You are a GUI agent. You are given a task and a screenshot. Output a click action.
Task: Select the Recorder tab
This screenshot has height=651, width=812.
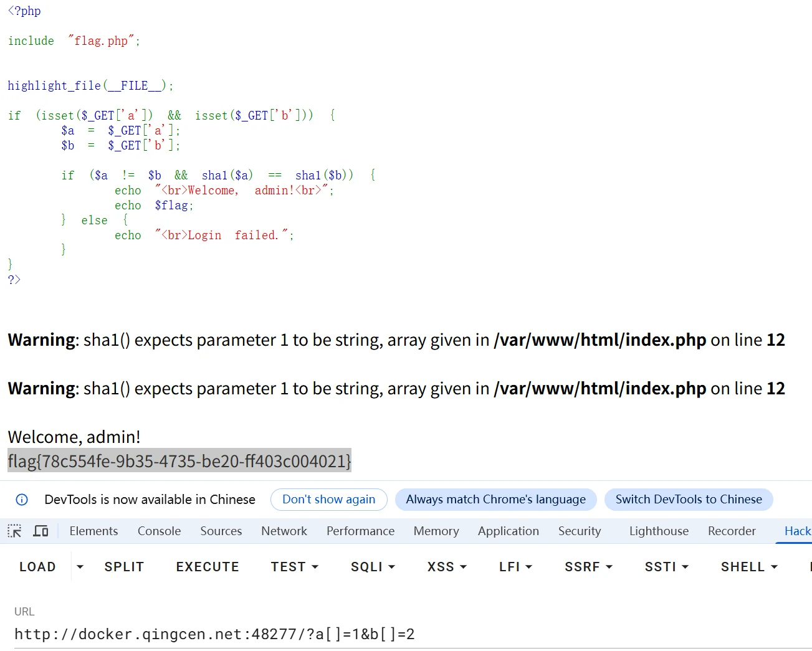click(x=732, y=531)
